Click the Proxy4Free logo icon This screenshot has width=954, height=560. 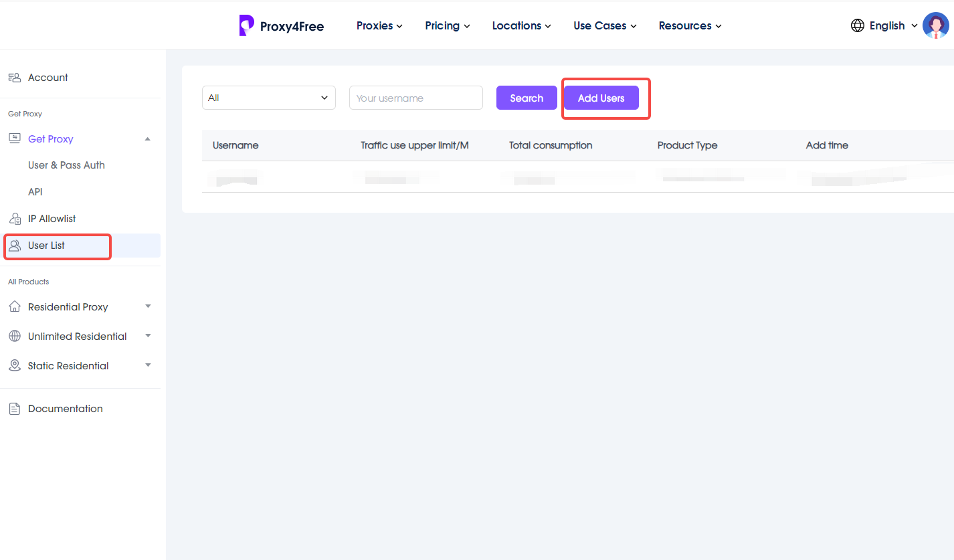(247, 25)
